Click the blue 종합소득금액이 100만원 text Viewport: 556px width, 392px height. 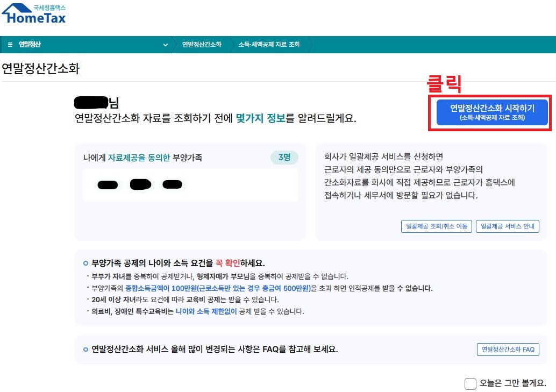pos(218,288)
